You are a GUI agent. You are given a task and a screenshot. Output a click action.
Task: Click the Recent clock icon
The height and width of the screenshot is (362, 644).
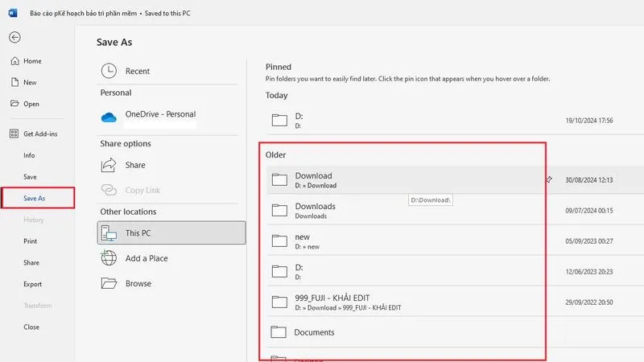pos(109,71)
